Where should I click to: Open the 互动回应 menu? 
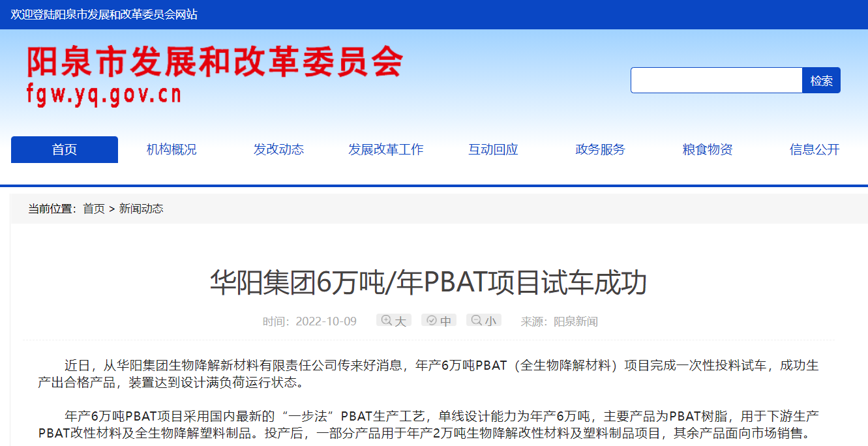pyautogui.click(x=492, y=149)
